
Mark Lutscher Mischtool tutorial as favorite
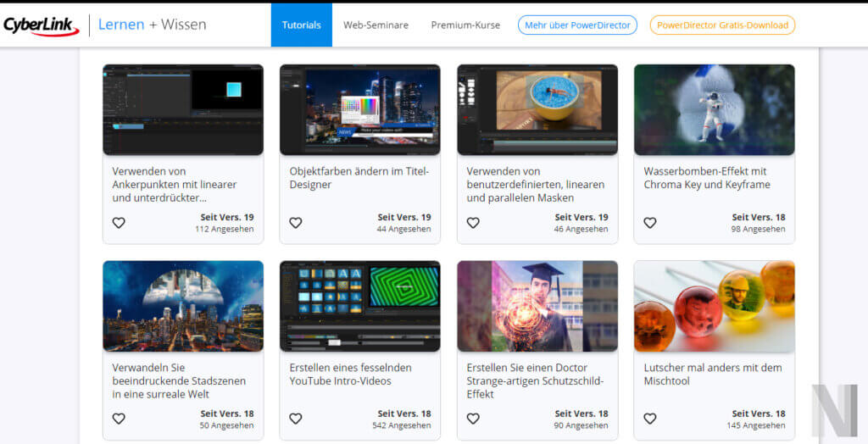click(x=650, y=419)
